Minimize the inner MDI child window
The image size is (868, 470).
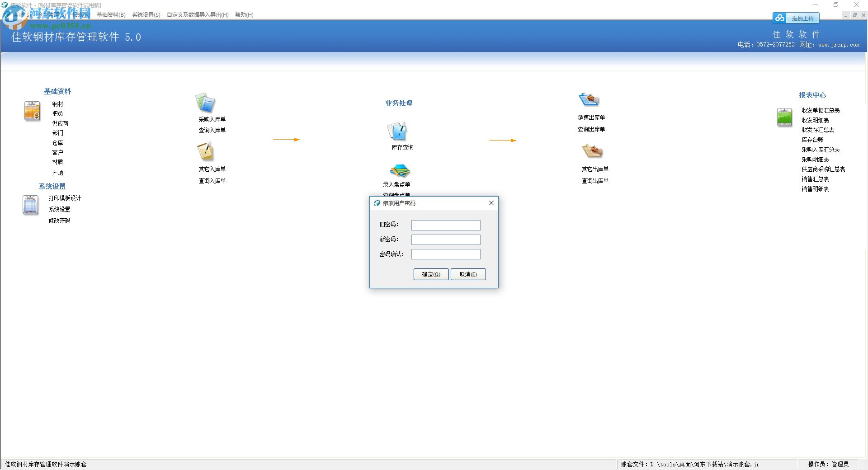tap(845, 15)
